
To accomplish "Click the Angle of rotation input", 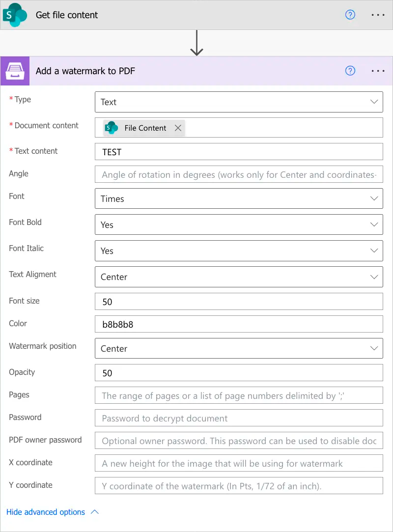I will (239, 174).
